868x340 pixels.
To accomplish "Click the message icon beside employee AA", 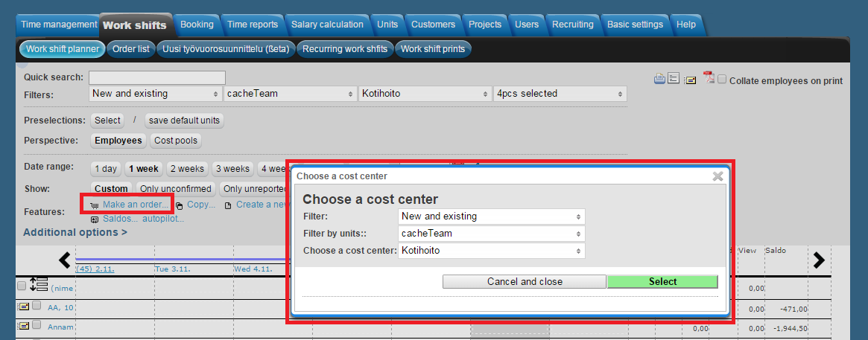I will 23,307.
